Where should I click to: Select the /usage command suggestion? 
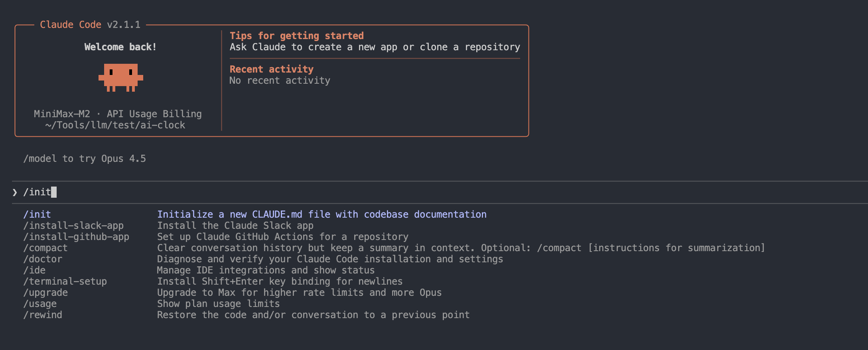[x=40, y=304]
